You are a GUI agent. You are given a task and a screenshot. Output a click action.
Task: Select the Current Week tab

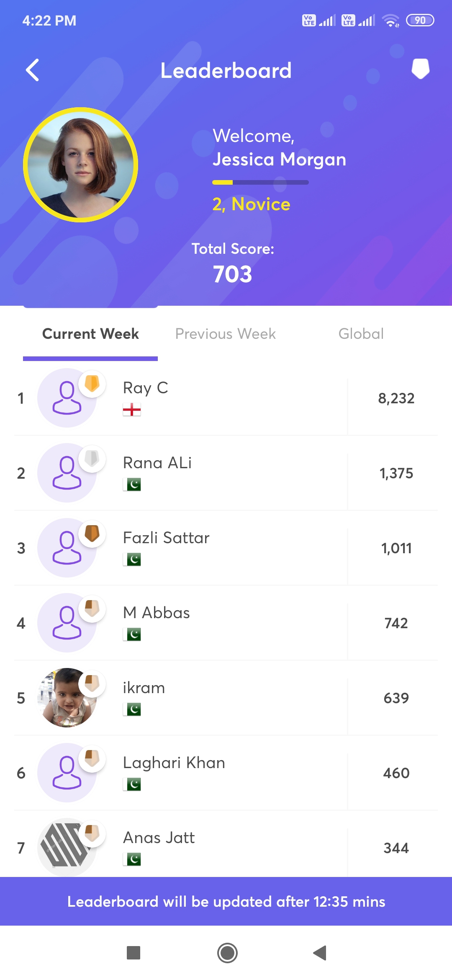(90, 334)
